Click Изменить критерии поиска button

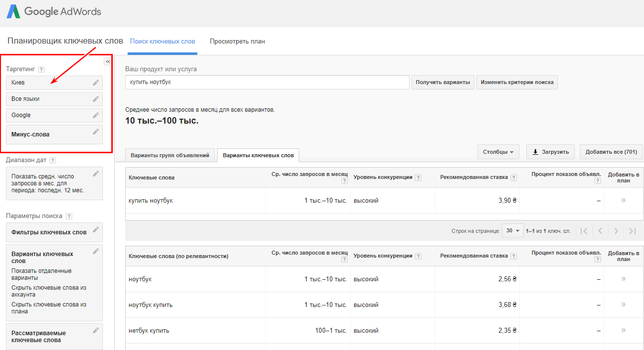coord(517,82)
